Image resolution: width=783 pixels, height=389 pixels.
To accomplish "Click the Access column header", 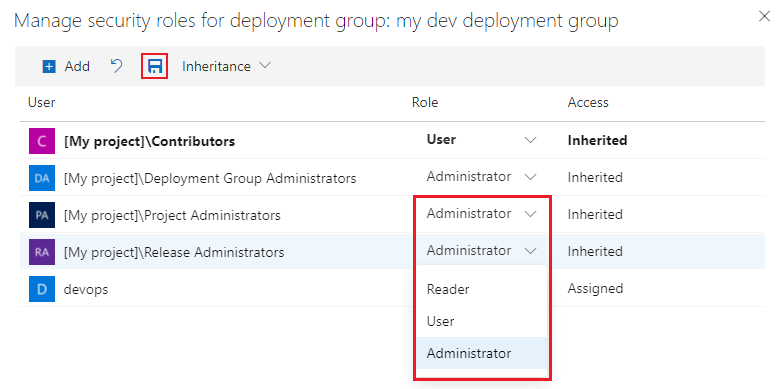I will (588, 102).
